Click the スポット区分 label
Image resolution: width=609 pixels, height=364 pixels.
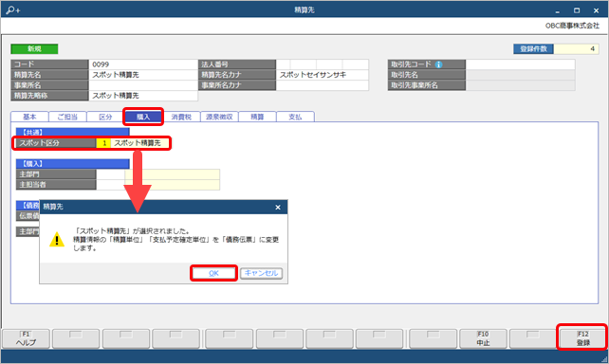pos(56,143)
